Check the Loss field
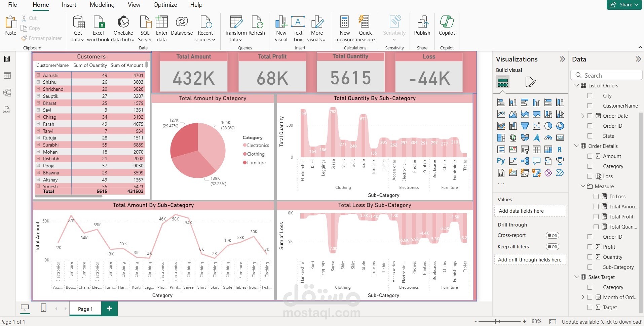644x326 pixels. point(590,176)
